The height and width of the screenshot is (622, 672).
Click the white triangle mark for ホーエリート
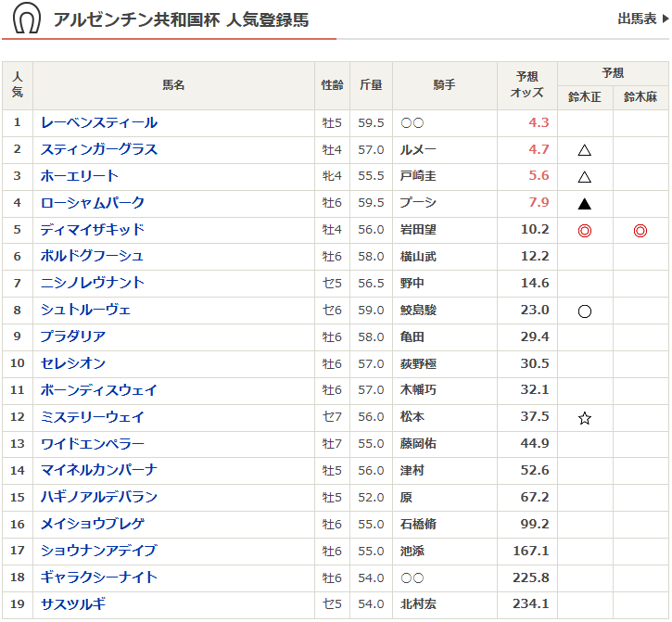coord(585,177)
